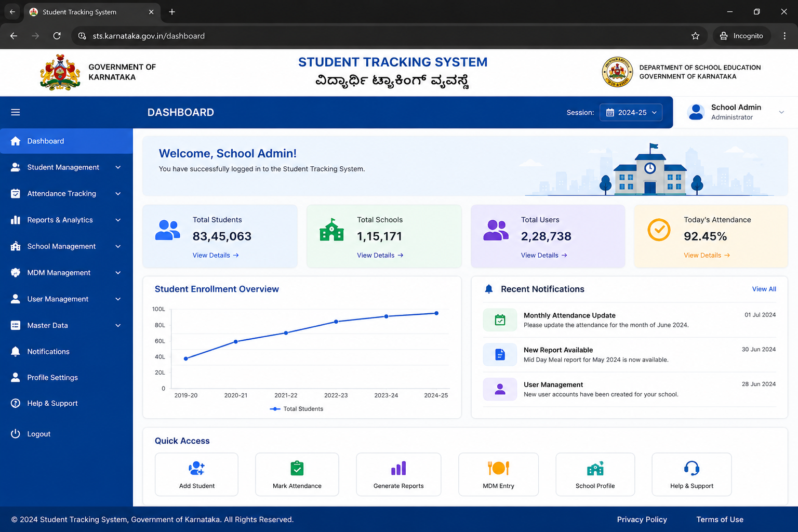Click the Total Students people icon
The width and height of the screenshot is (798, 532).
pos(167,230)
